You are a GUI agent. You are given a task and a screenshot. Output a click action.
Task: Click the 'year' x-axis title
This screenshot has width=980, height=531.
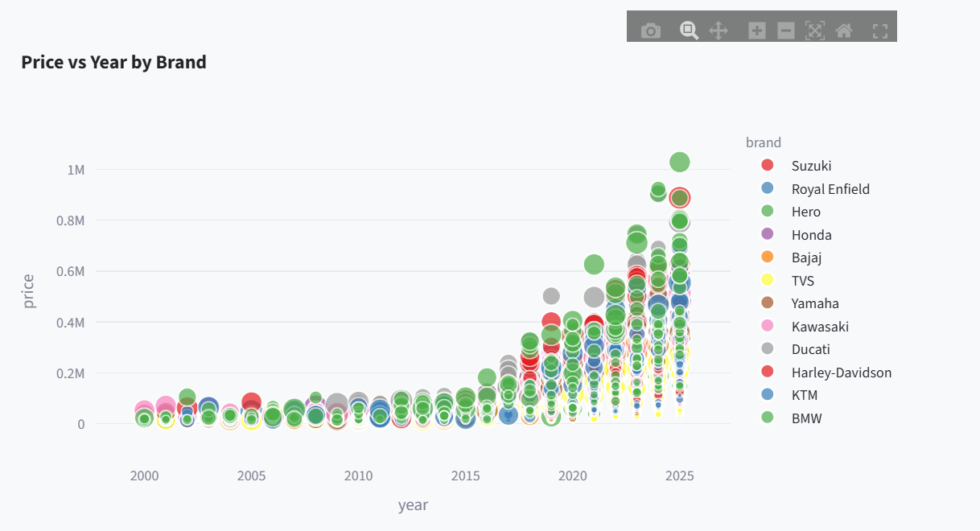point(413,505)
